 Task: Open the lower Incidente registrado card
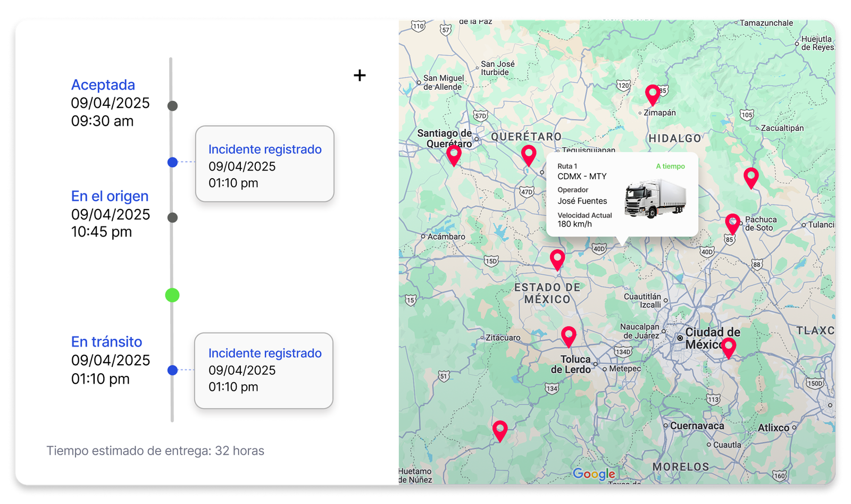(x=264, y=371)
